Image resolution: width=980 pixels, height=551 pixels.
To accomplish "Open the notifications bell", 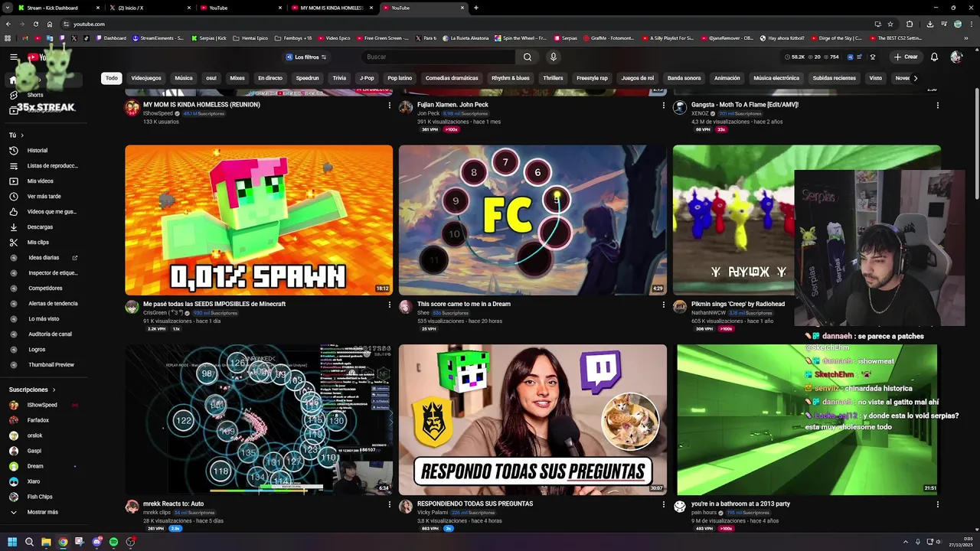I will click(934, 57).
